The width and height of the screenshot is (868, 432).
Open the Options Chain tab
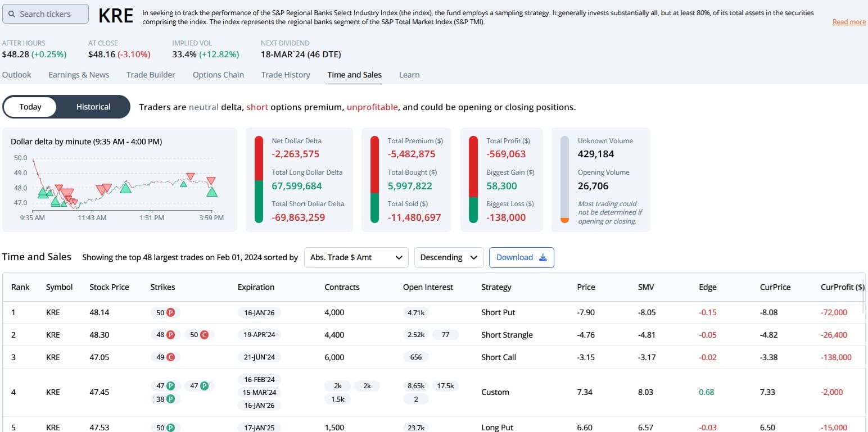tap(218, 75)
